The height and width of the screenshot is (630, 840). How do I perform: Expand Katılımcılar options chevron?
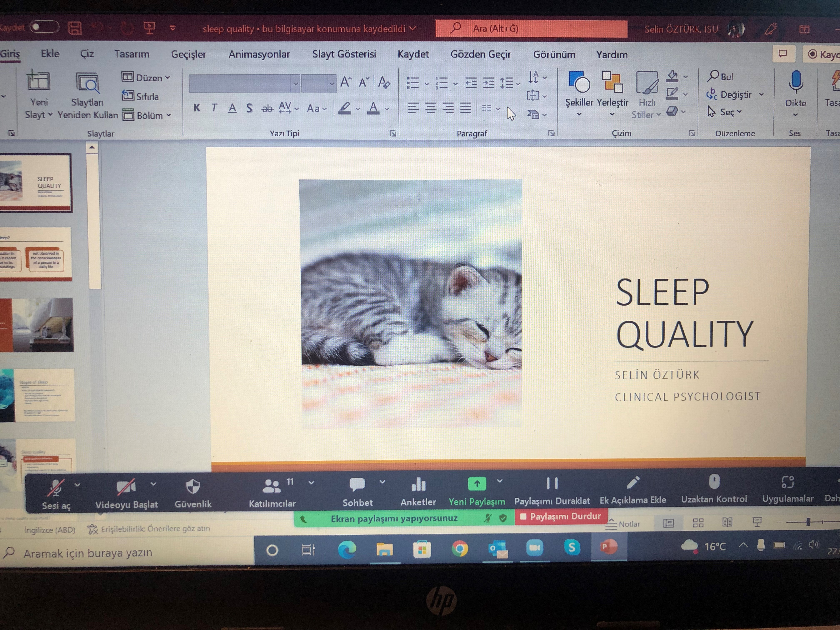[x=311, y=483]
